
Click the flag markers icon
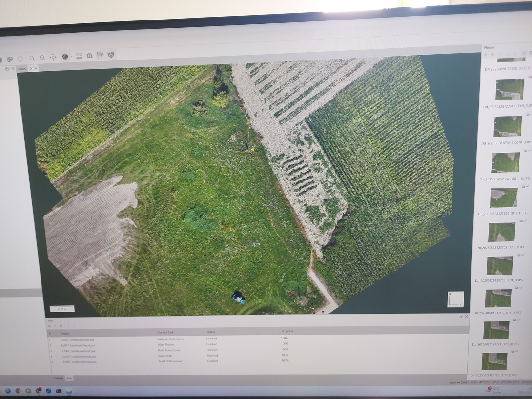(x=100, y=55)
